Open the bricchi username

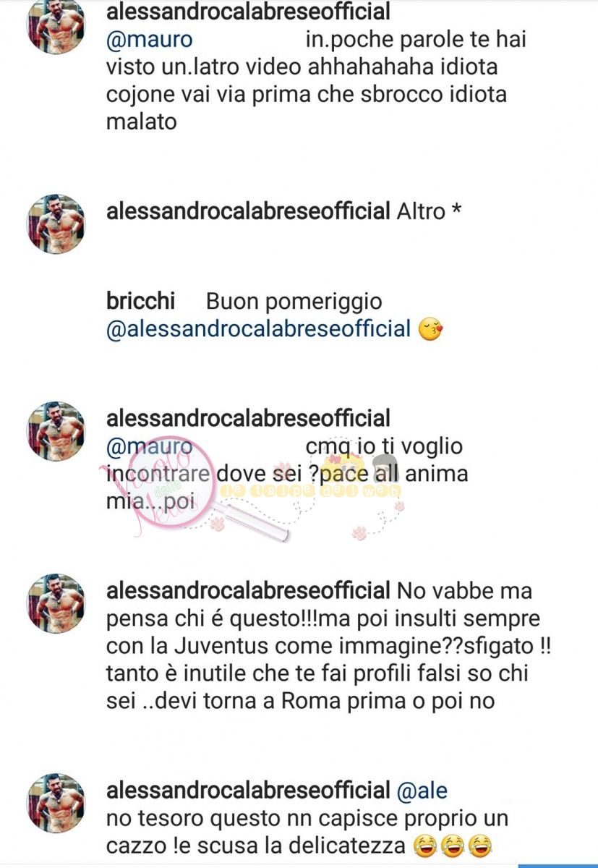point(140,301)
